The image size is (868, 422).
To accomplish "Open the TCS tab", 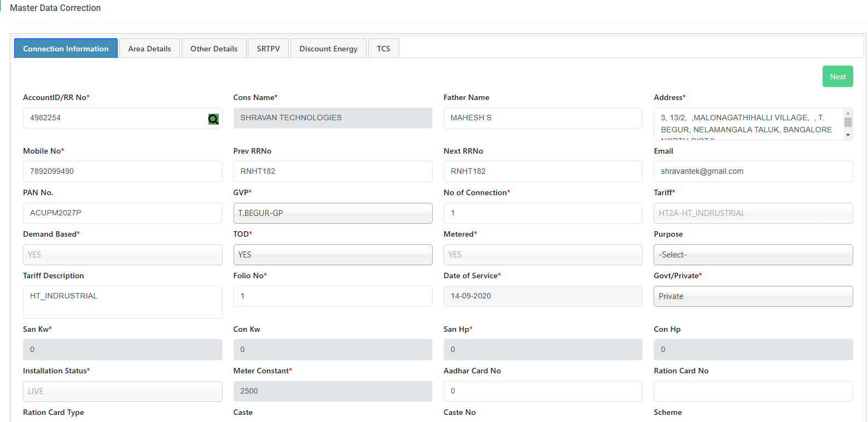I will [383, 49].
